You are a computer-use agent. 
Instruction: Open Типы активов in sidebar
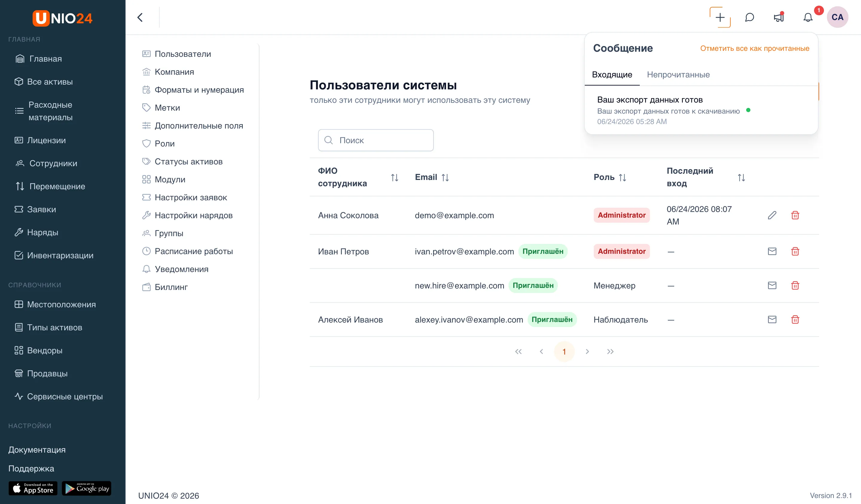pos(48,327)
